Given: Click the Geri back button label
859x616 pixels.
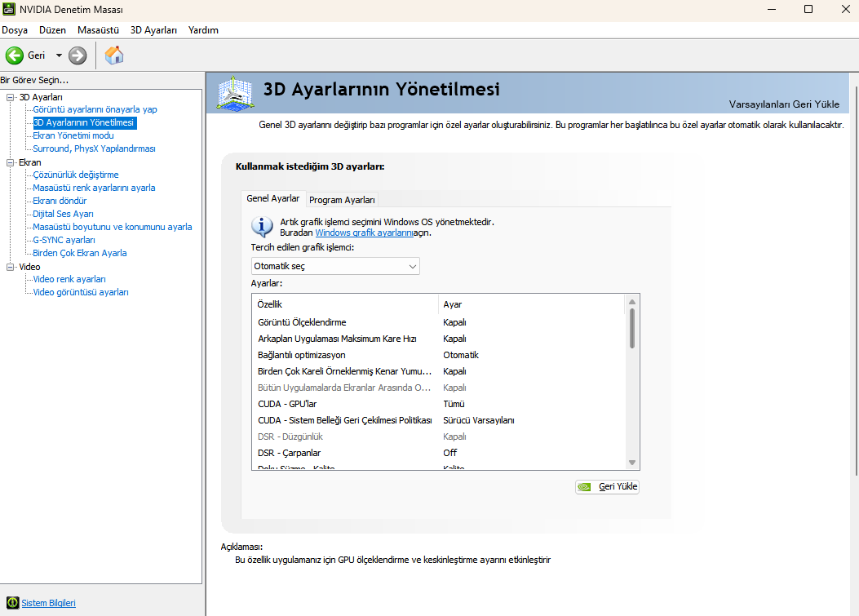Looking at the screenshot, I should coord(36,55).
